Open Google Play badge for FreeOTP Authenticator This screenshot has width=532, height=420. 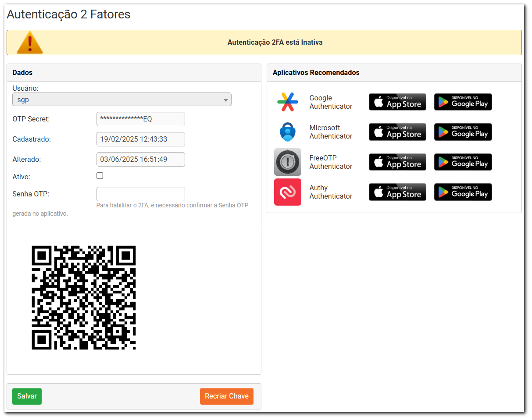click(463, 162)
